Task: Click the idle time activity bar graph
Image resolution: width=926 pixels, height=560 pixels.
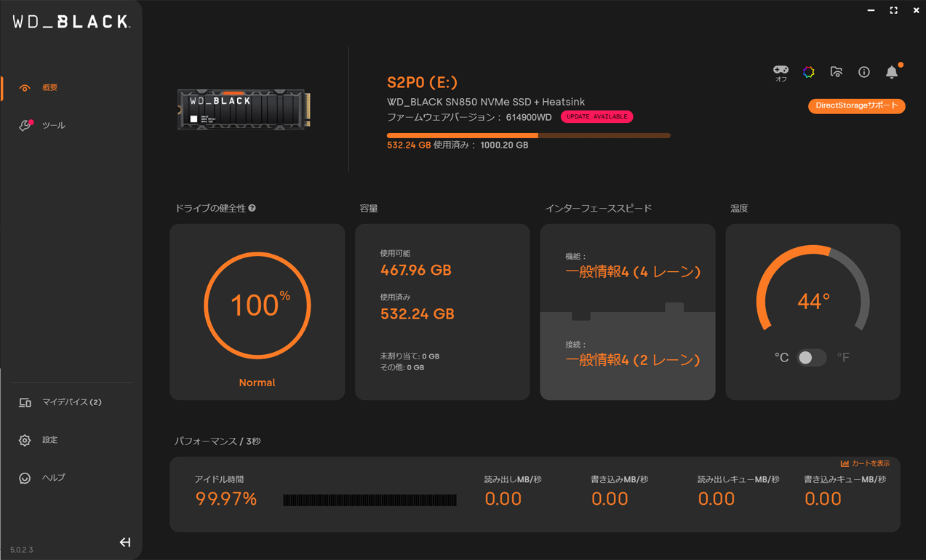Action: (370, 500)
